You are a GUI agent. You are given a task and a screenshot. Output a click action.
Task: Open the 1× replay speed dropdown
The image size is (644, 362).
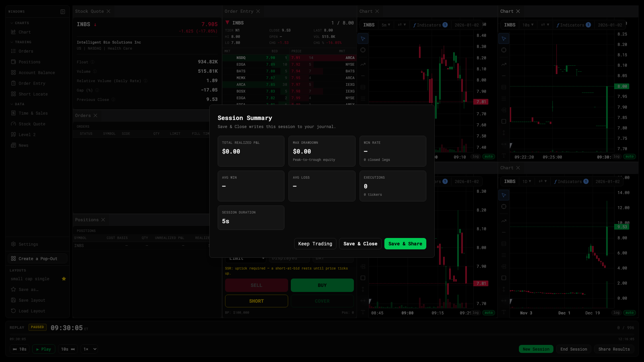pos(89,349)
